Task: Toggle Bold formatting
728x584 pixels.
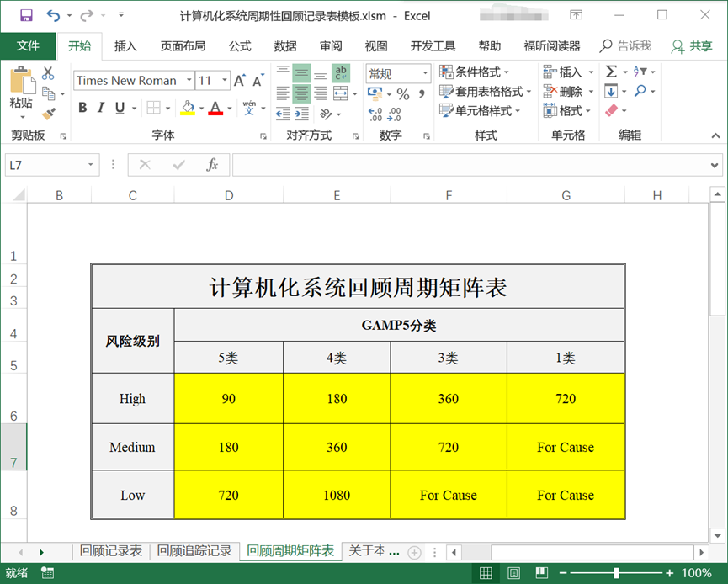Action: coord(82,108)
